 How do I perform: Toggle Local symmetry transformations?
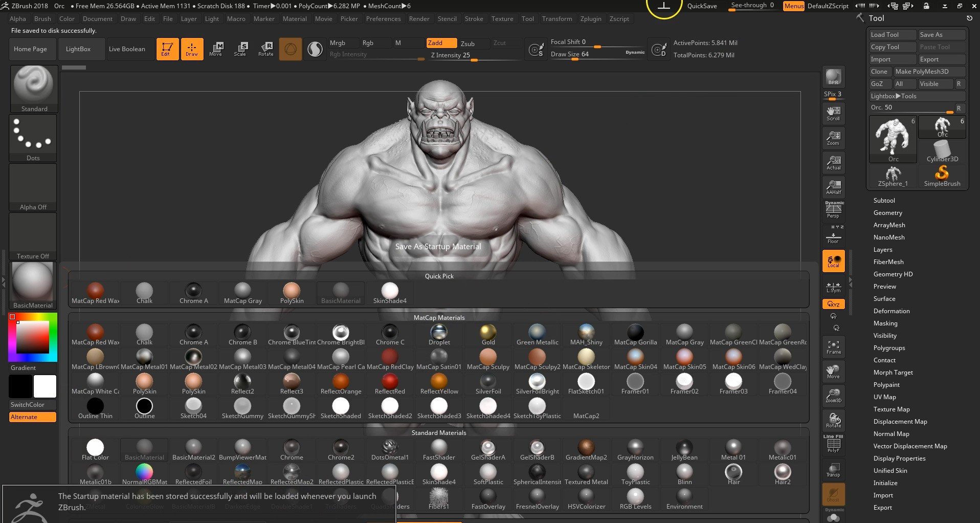point(833,261)
